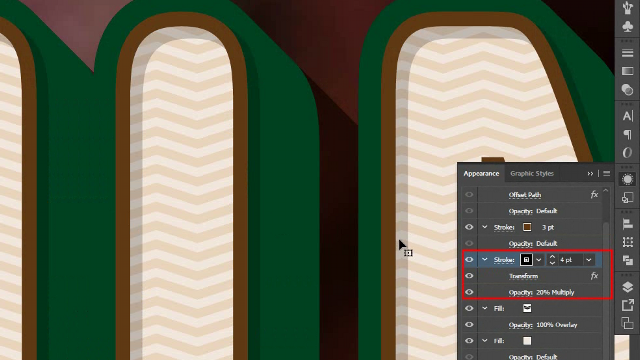Viewport: 640px width, 360px height.
Task: Collapse the 4 pt Stroke attribute
Action: pyautogui.click(x=484, y=260)
